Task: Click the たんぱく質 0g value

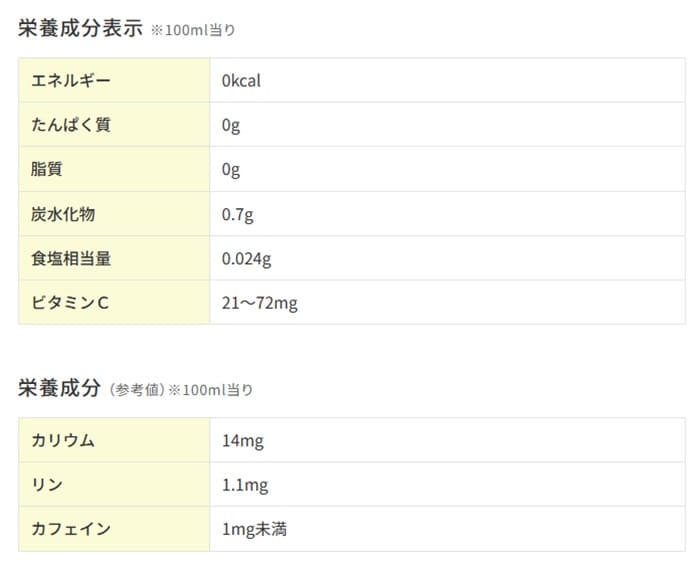Action: click(231, 125)
